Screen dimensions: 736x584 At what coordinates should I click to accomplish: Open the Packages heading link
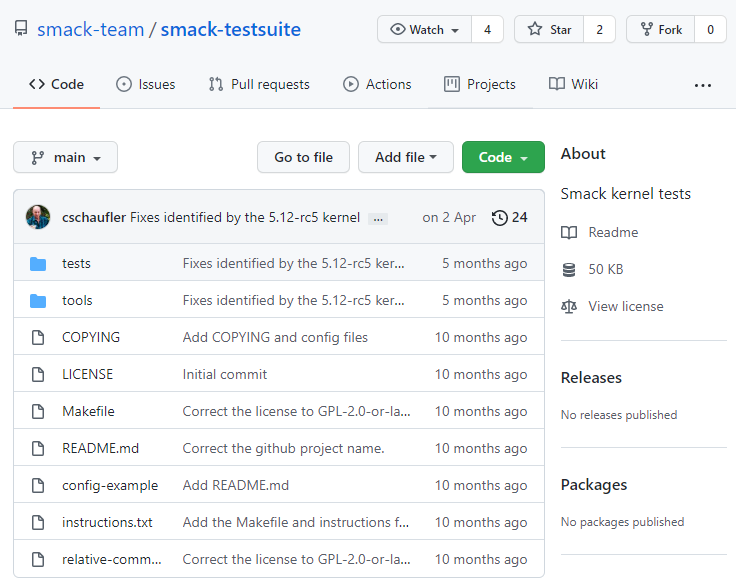pos(594,485)
